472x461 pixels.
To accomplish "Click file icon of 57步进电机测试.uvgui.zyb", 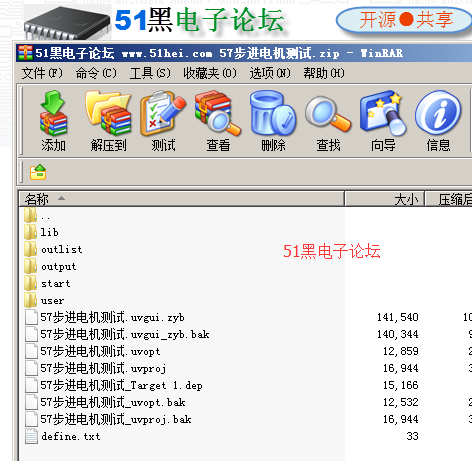I will coord(31,317).
